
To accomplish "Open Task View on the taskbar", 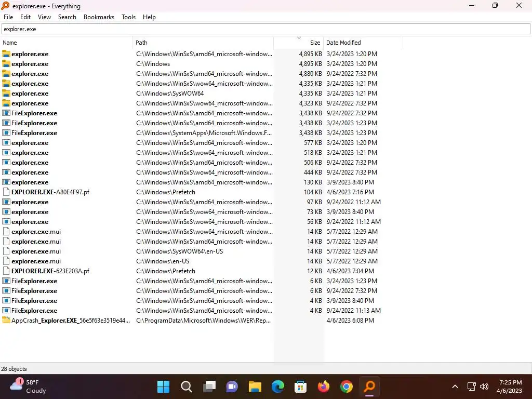I will 209,387.
